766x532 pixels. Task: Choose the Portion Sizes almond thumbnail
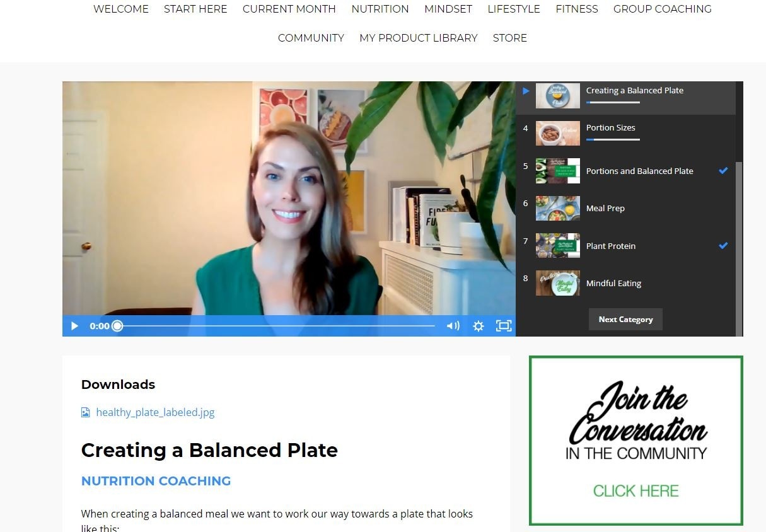point(557,134)
